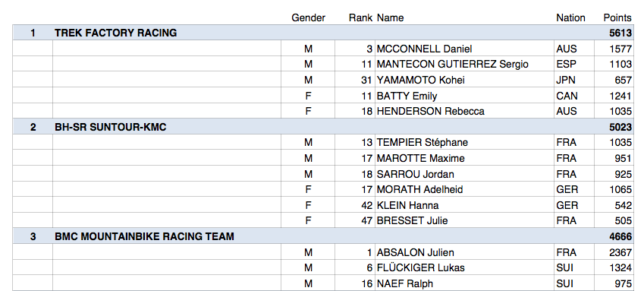This screenshot has height=291, width=644.
Task: Click the JPN nation cell
Action: (x=574, y=80)
